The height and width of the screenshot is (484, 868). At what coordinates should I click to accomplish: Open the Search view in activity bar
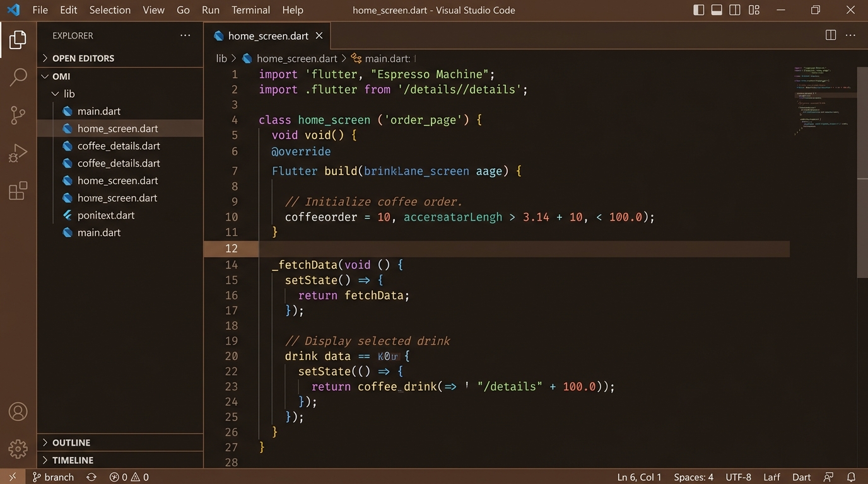point(18,78)
